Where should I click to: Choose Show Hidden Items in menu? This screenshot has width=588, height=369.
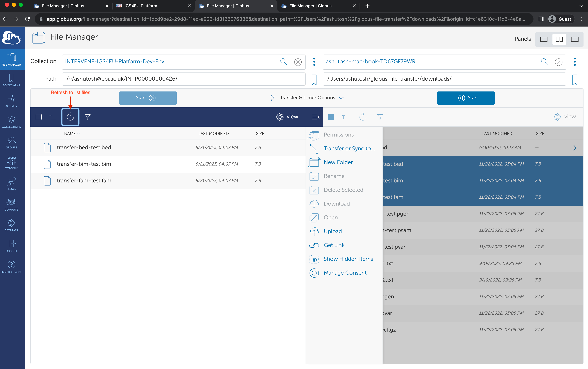tap(348, 259)
